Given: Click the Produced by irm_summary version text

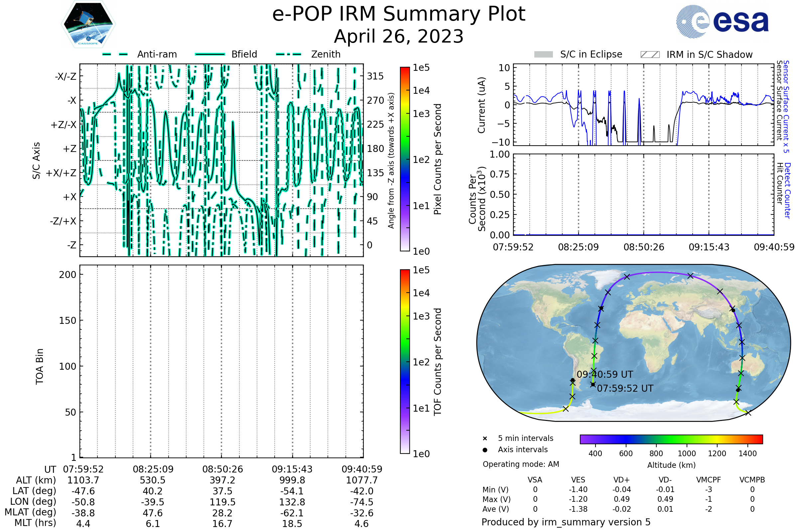Looking at the screenshot, I should coord(566,522).
